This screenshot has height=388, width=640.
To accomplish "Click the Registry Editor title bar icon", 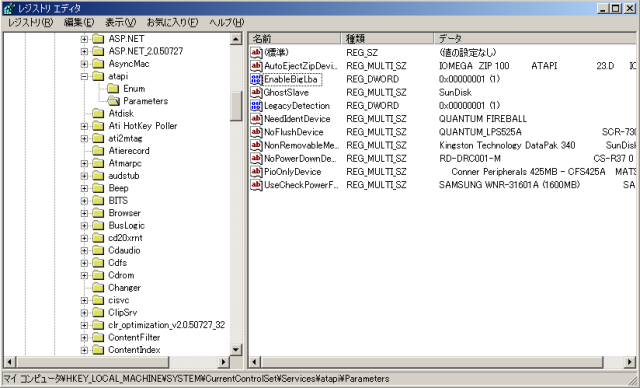I will [x=9, y=8].
